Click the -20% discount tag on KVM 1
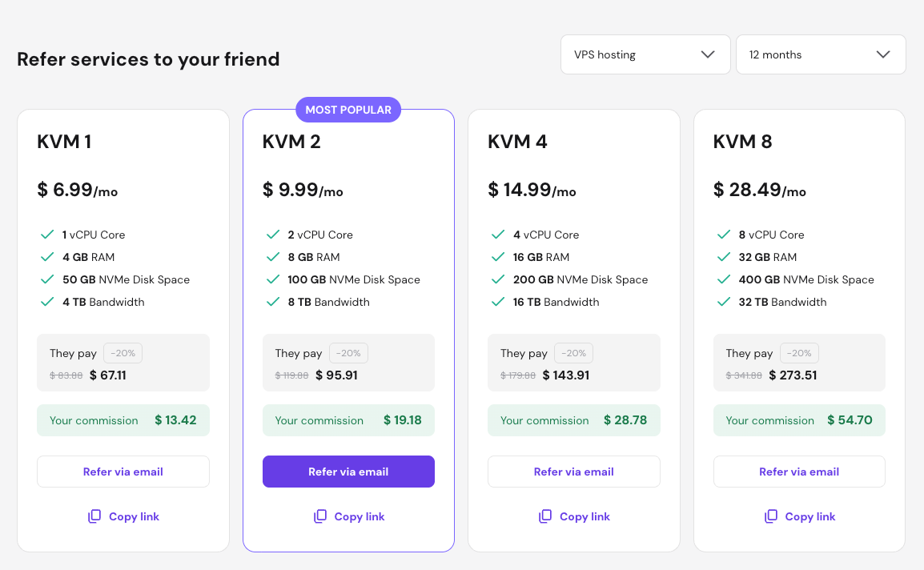This screenshot has width=924, height=570. pos(123,353)
